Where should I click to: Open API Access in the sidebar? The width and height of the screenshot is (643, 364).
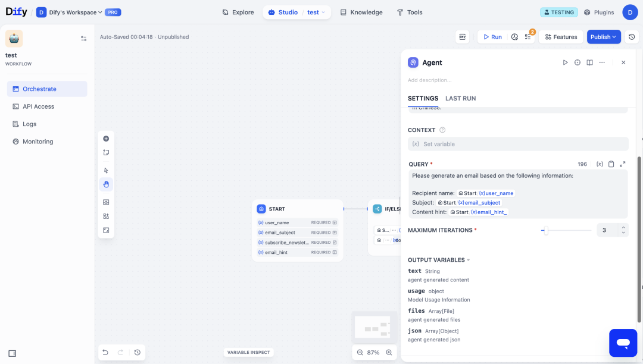coord(38,106)
